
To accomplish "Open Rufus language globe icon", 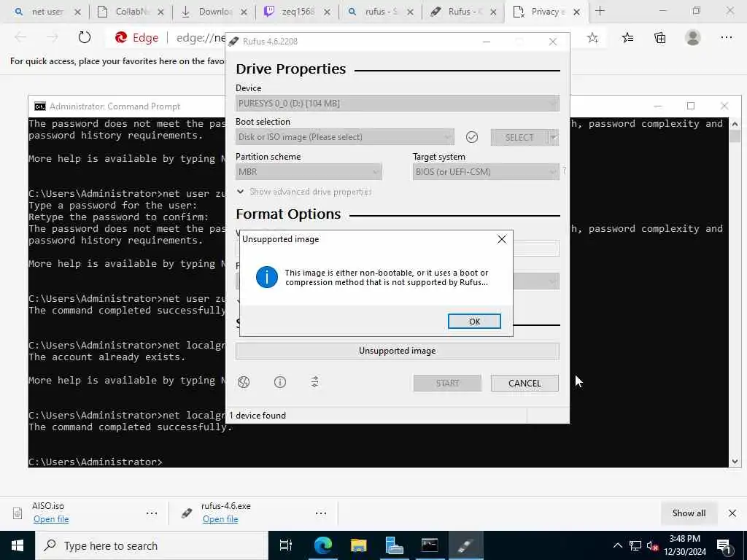I will pos(244,382).
